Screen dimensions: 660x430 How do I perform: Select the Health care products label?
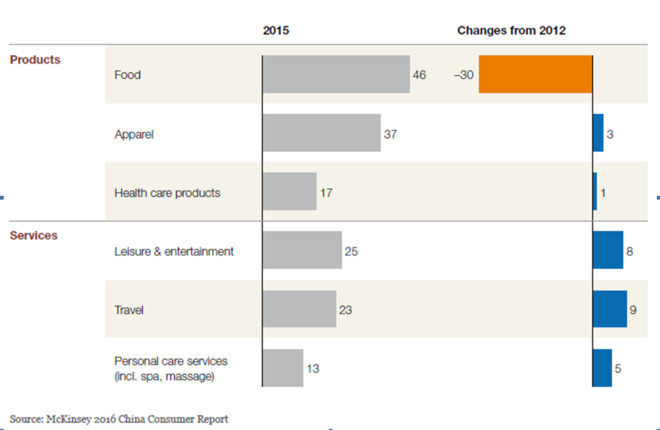(x=167, y=192)
